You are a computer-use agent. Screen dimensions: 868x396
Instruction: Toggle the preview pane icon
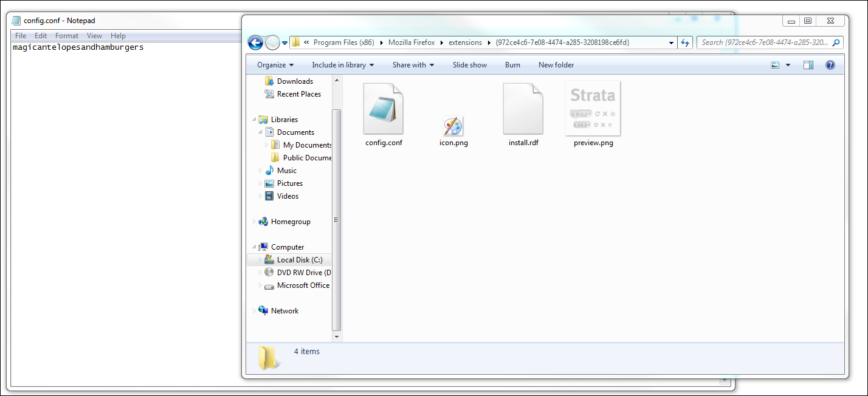coord(808,65)
